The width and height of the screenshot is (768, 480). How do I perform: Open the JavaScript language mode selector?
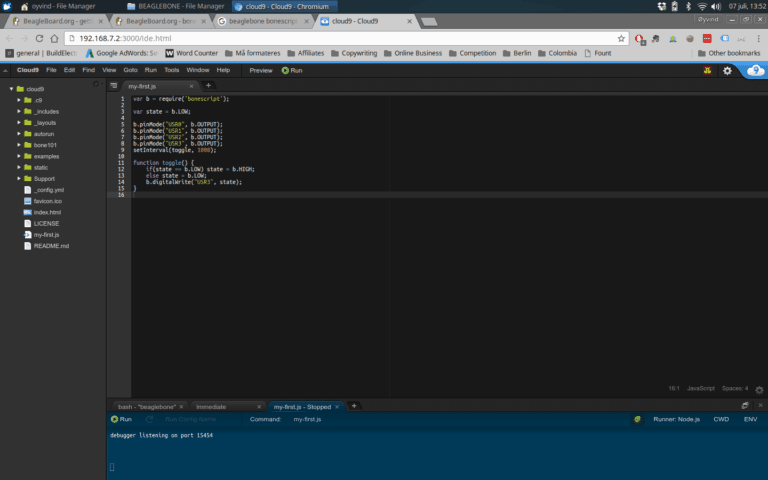point(700,388)
